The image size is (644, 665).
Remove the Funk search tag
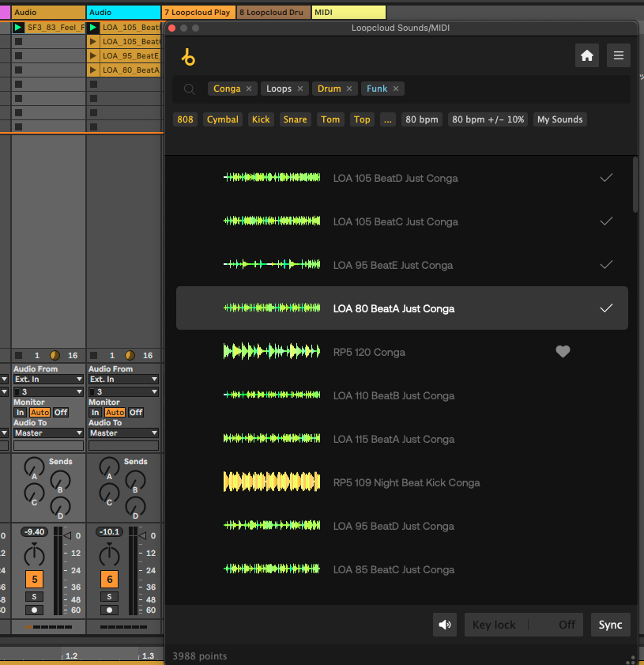tap(396, 89)
